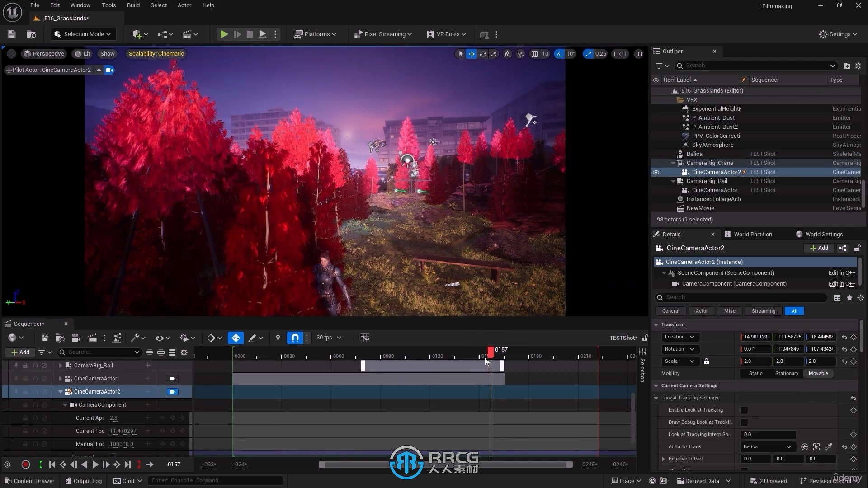Step to the next key in Sequencer
The image size is (868, 488).
tap(117, 465)
